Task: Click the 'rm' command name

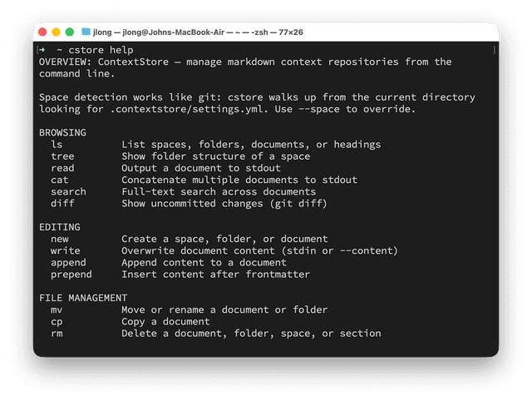Action: click(57, 333)
